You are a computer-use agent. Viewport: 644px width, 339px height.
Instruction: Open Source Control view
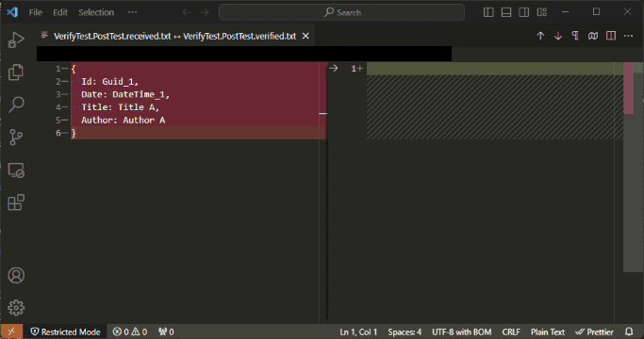pos(16,137)
